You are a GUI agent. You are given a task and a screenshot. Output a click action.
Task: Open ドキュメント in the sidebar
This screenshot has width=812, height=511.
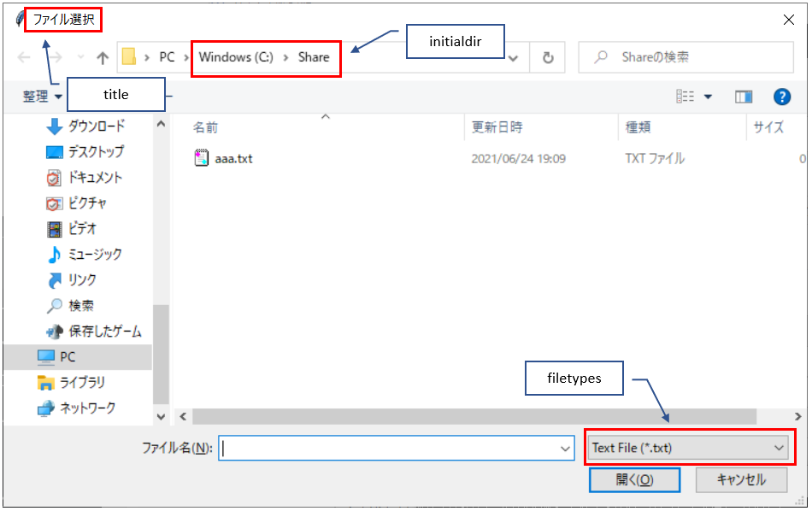coord(85,178)
